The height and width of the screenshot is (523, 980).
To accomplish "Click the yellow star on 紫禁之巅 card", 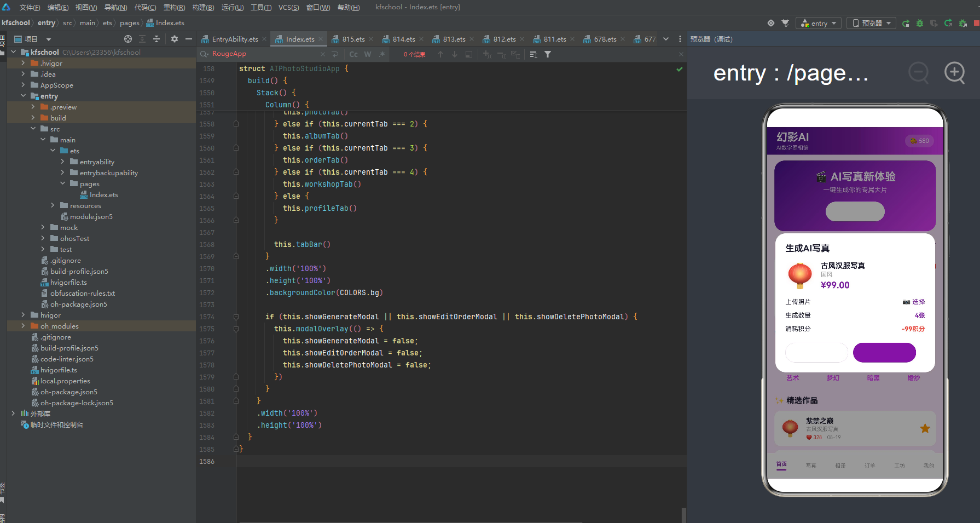I will click(925, 428).
